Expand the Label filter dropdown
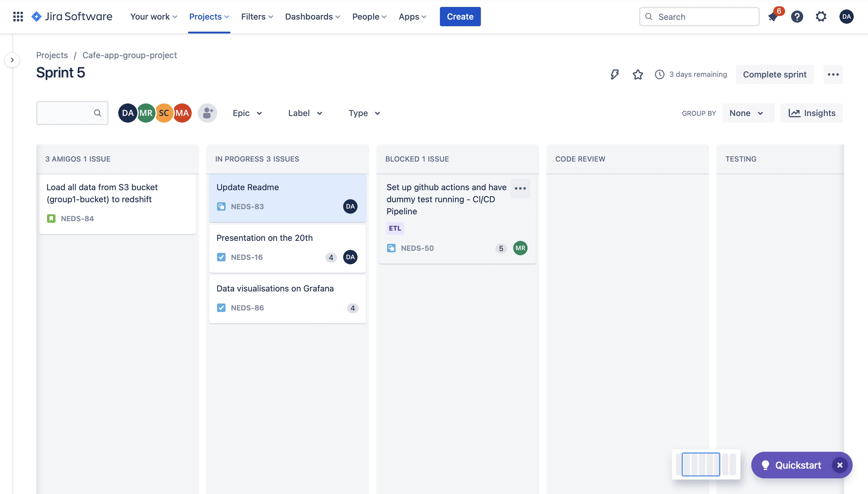Image resolution: width=868 pixels, height=494 pixels. 305,113
